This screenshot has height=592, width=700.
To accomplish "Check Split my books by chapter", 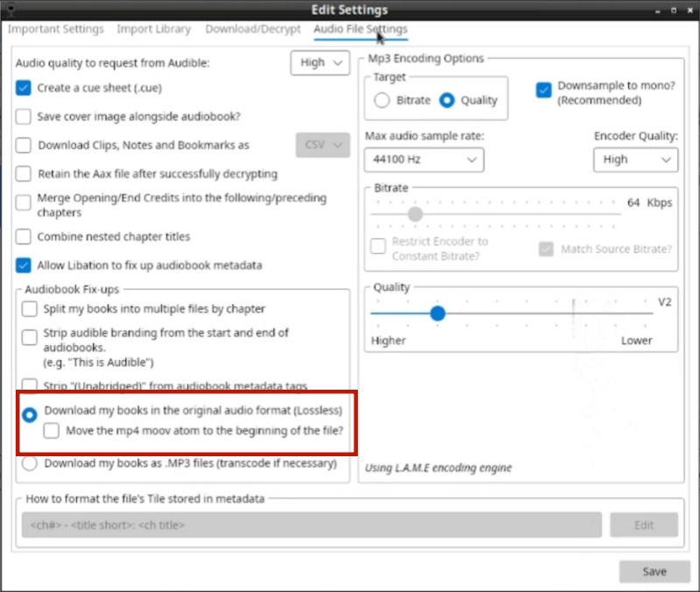I will point(31,309).
